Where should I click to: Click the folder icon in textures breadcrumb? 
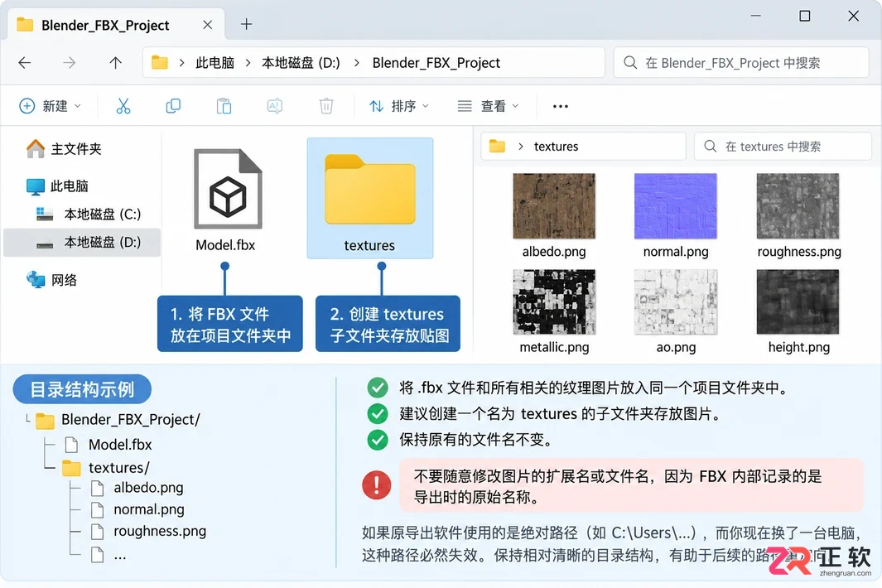click(497, 147)
